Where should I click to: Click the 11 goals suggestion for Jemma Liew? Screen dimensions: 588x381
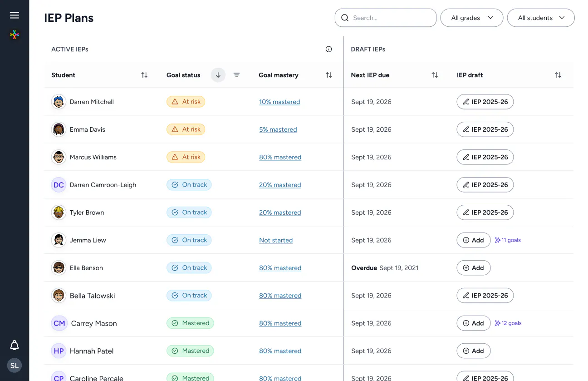(x=508, y=241)
